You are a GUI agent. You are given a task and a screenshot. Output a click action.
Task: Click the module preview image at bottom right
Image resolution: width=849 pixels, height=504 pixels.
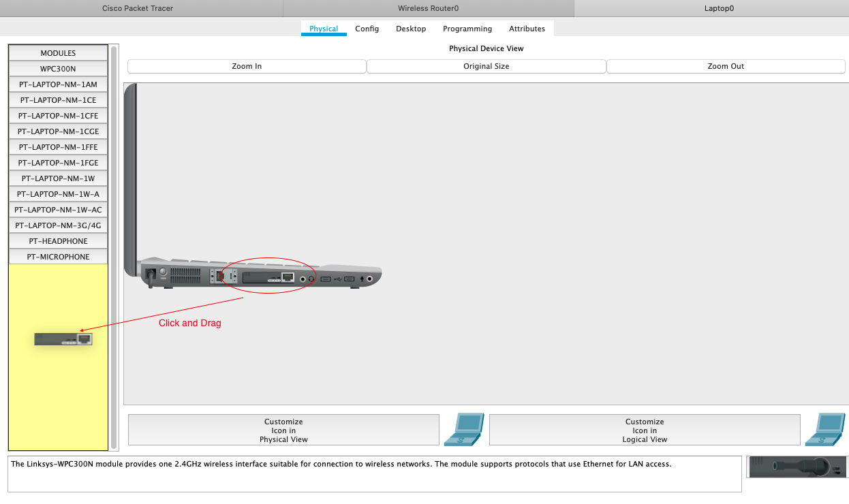click(x=797, y=467)
